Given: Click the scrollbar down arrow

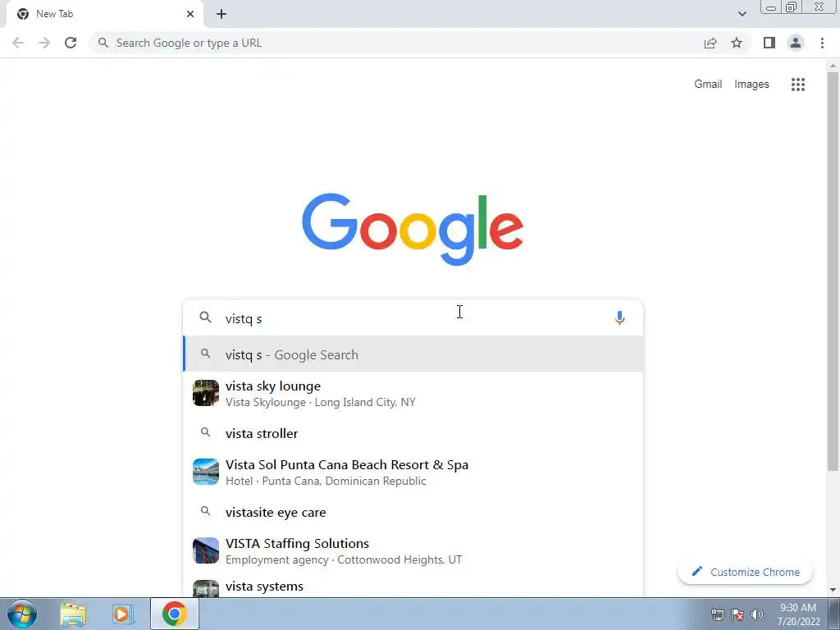Looking at the screenshot, I should [833, 590].
